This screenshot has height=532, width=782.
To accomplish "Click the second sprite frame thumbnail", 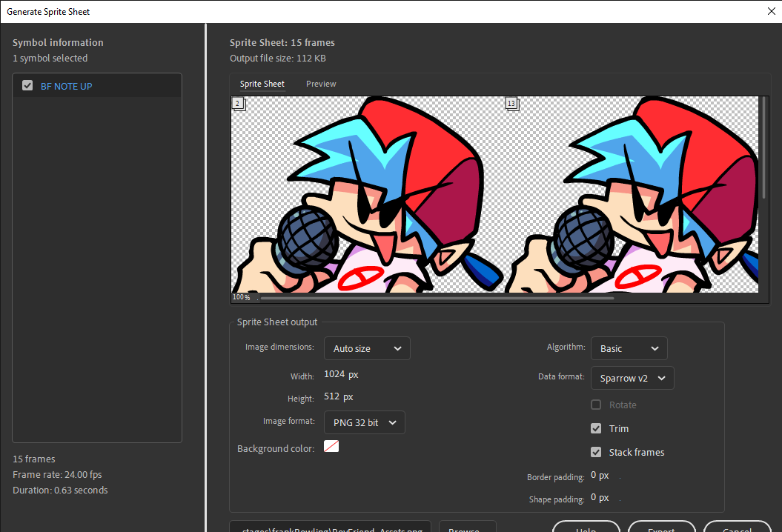I will tap(632, 194).
